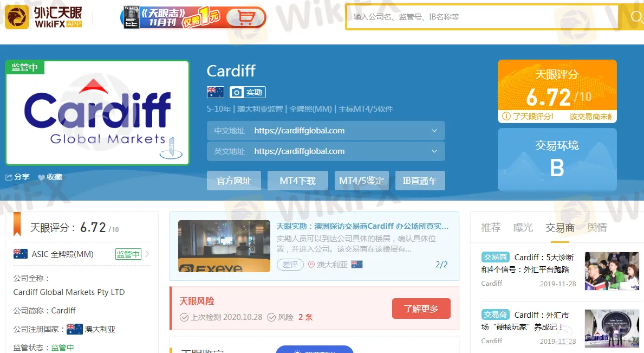This screenshot has height=353, width=644.
Task: Click the shopping cart banner icon
Action: click(245, 17)
